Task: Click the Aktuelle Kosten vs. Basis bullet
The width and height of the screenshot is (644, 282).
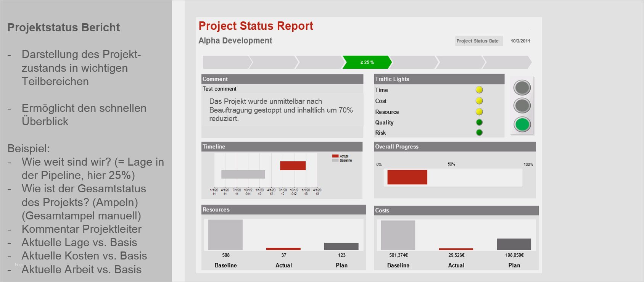Action: (x=84, y=256)
